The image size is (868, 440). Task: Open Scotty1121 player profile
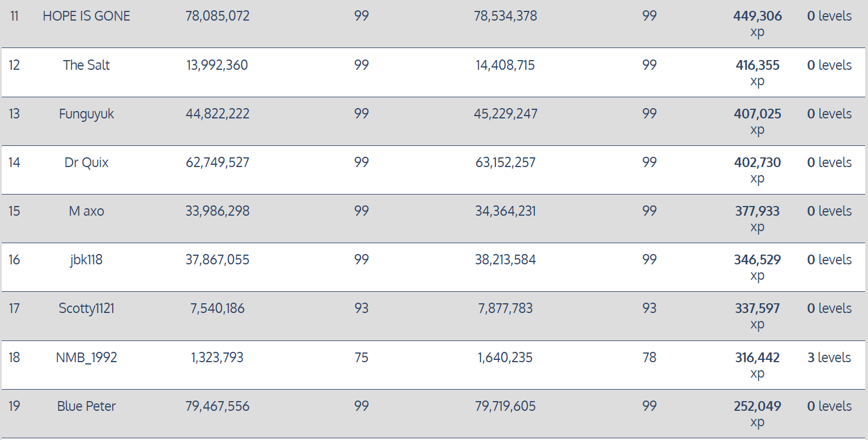[x=86, y=308]
